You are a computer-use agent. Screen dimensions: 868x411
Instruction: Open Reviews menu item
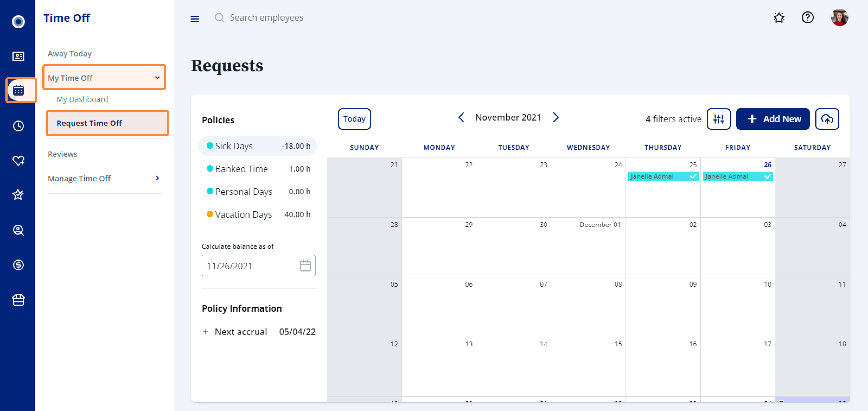pos(62,154)
